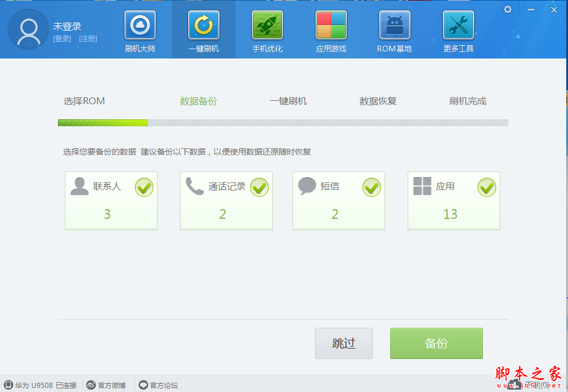Select the 一键刷机 step label
Screen dimensions: 568x392
(288, 101)
